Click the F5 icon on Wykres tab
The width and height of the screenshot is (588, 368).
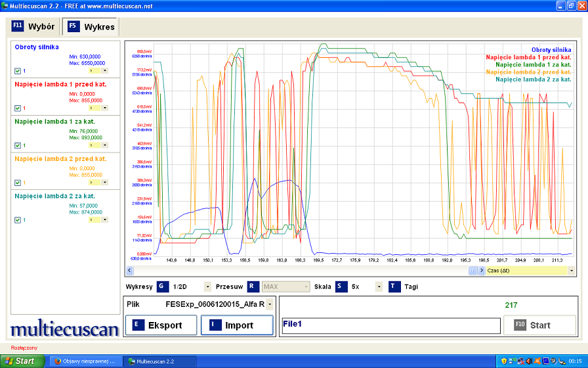pos(73,26)
